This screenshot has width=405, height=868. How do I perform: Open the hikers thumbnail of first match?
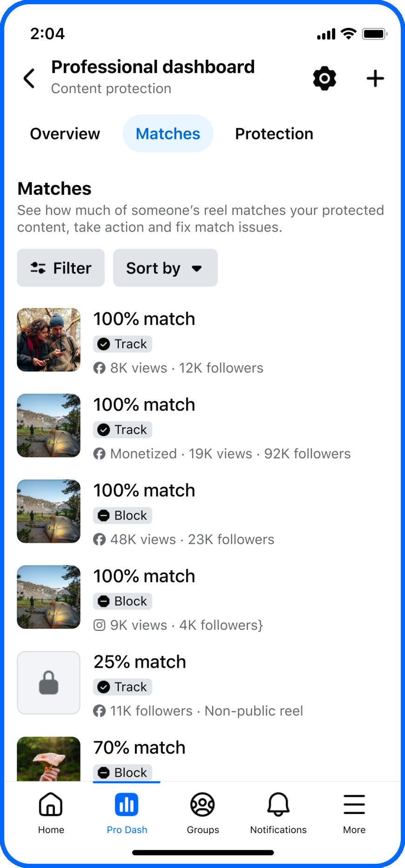click(x=48, y=340)
